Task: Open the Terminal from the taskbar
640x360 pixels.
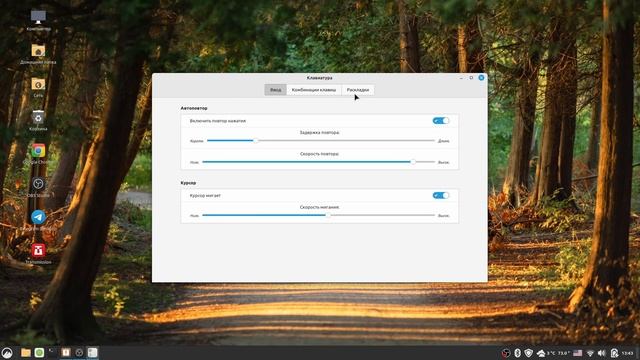Action: pos(52,353)
